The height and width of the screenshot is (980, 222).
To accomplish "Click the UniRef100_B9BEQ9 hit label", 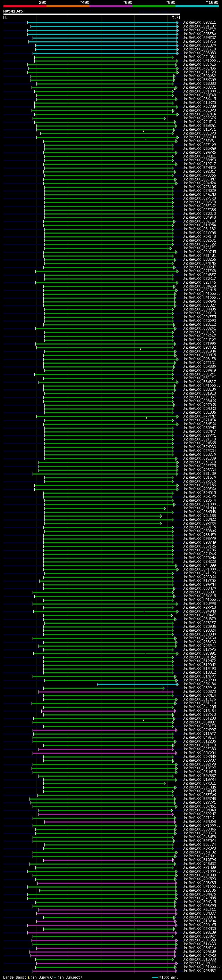I will pyautogui.click(x=199, y=932).
